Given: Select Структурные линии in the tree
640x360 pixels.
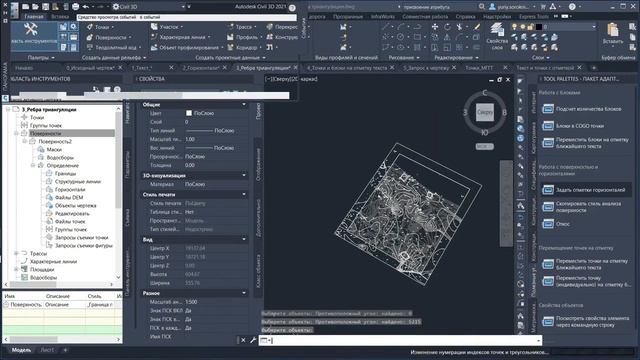Looking at the screenshot, I should tap(78, 182).
